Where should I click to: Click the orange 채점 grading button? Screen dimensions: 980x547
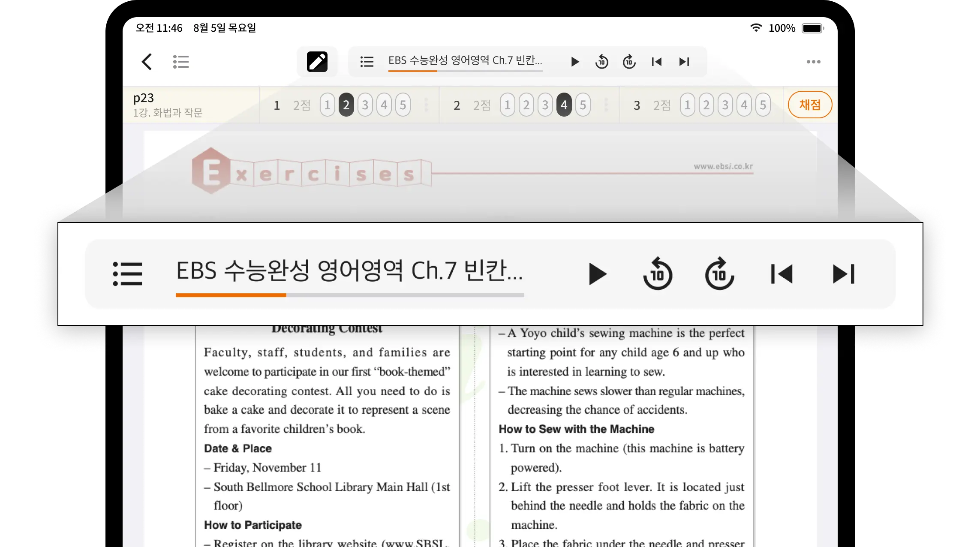tap(810, 105)
